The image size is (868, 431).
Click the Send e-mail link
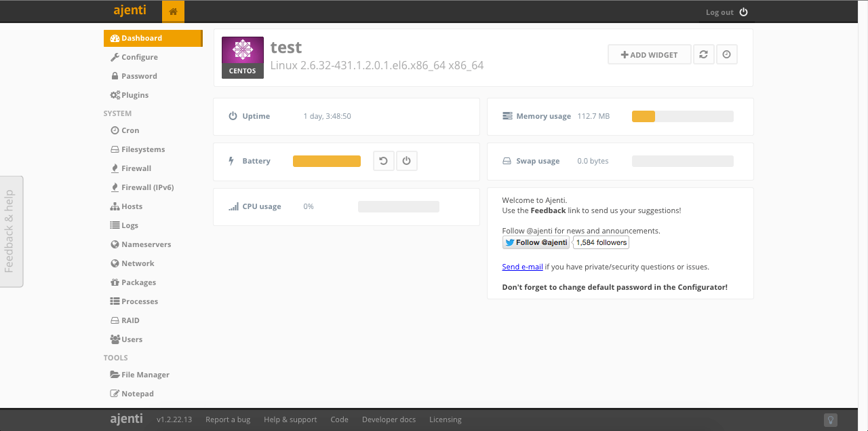(522, 267)
